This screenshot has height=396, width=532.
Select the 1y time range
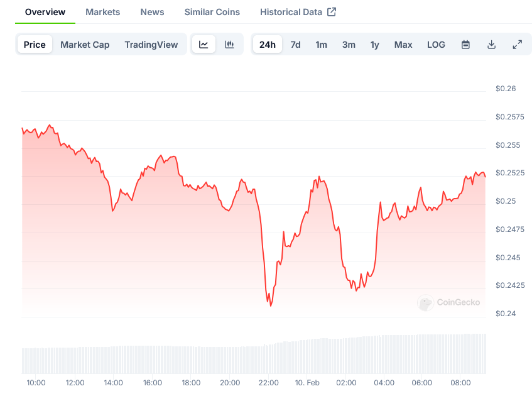click(x=374, y=45)
